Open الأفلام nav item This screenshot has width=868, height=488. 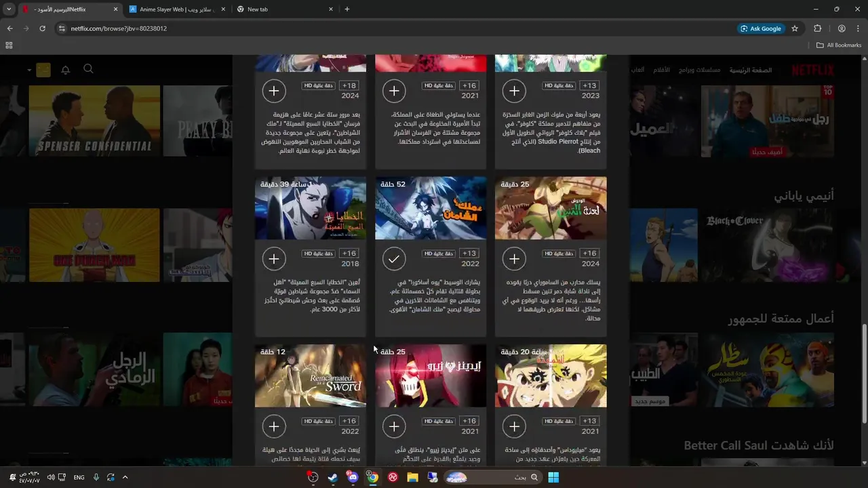[661, 70]
